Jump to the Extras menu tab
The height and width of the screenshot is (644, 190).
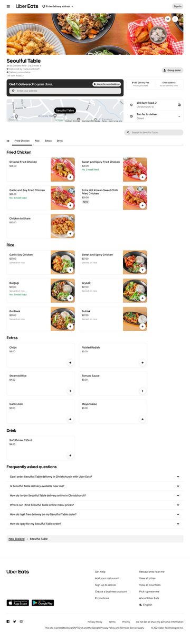click(48, 141)
